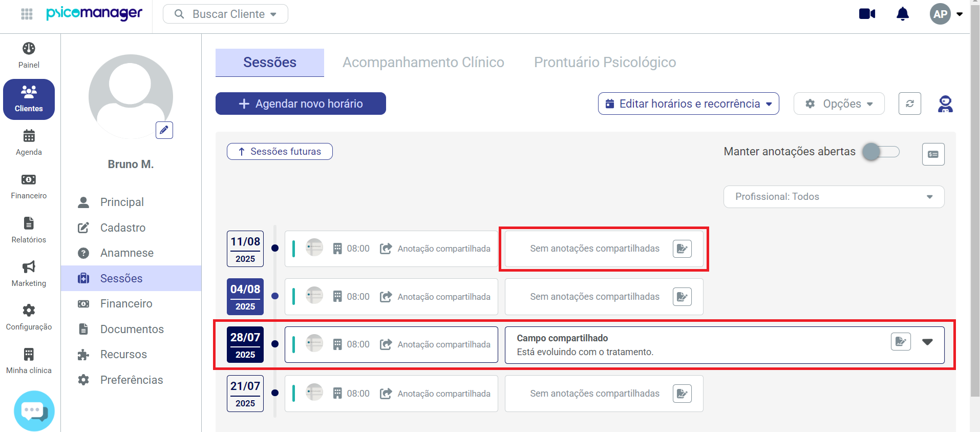The height and width of the screenshot is (432, 980).
Task: Expand the Campo compartilhado note
Action: coord(927,342)
